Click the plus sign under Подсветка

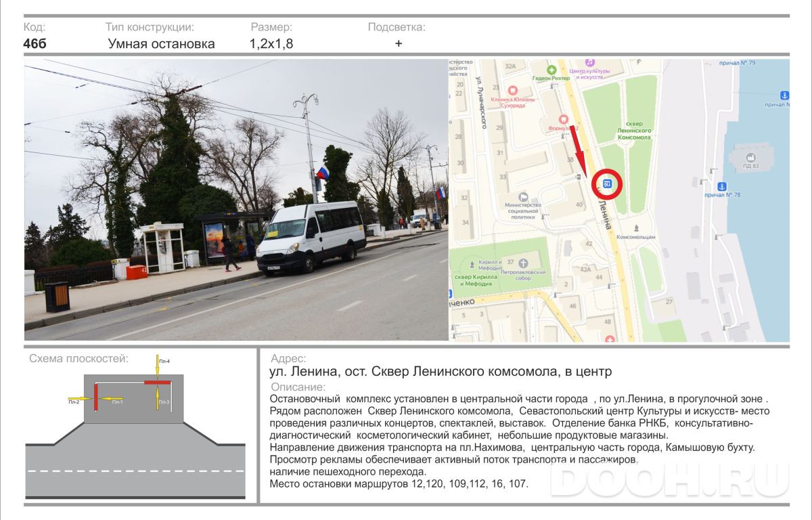point(399,43)
